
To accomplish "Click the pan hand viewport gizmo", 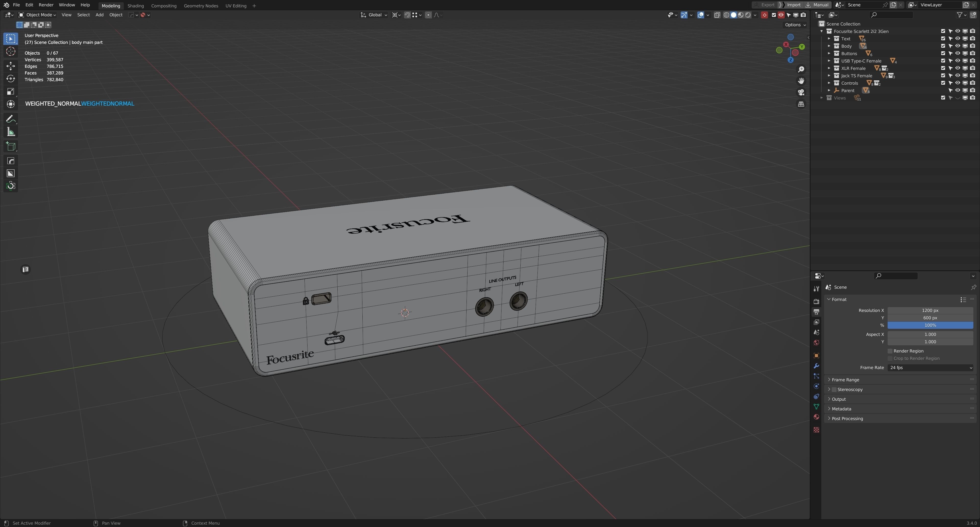I will [x=801, y=81].
